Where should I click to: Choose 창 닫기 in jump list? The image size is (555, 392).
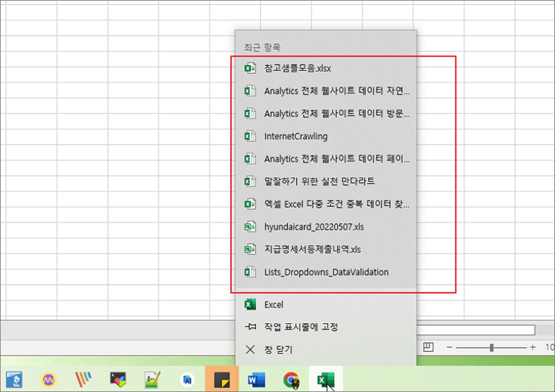[325, 350]
